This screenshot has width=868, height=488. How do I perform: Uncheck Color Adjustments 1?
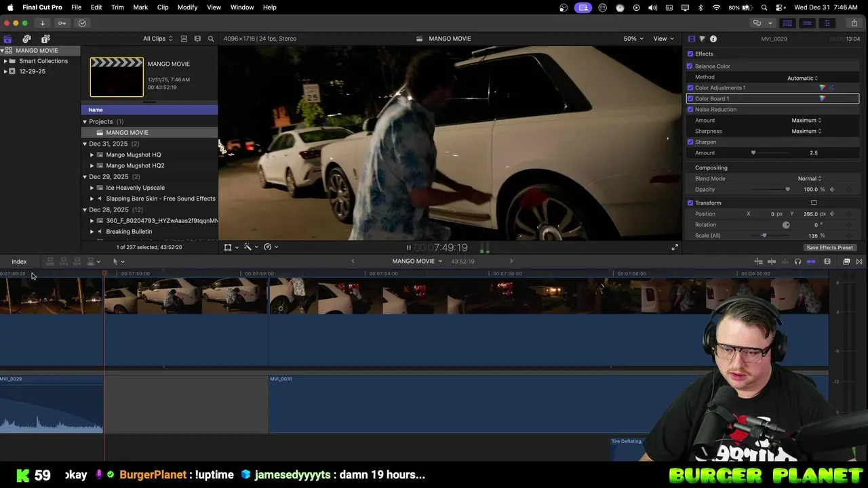690,87
